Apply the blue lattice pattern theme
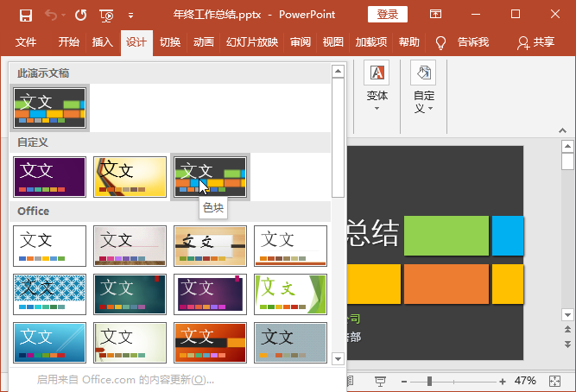The image size is (576, 392). point(49,294)
